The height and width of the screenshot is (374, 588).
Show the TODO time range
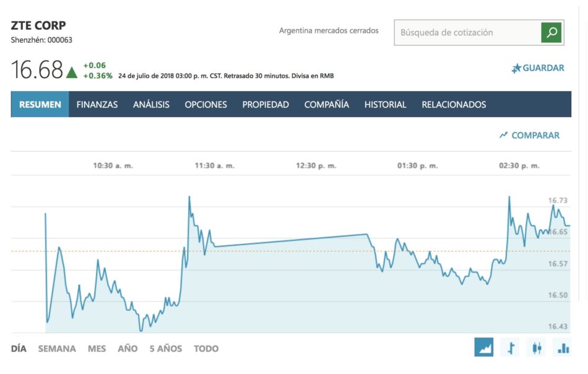coord(206,349)
